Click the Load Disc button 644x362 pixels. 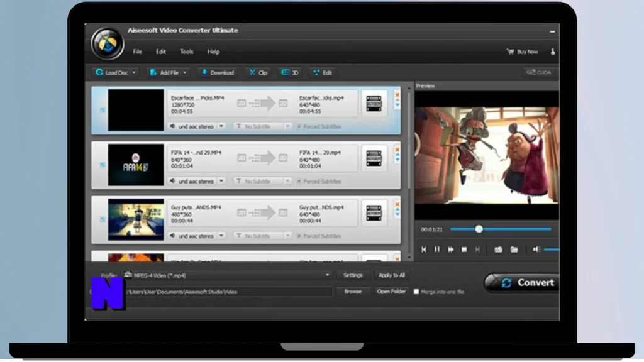point(112,73)
